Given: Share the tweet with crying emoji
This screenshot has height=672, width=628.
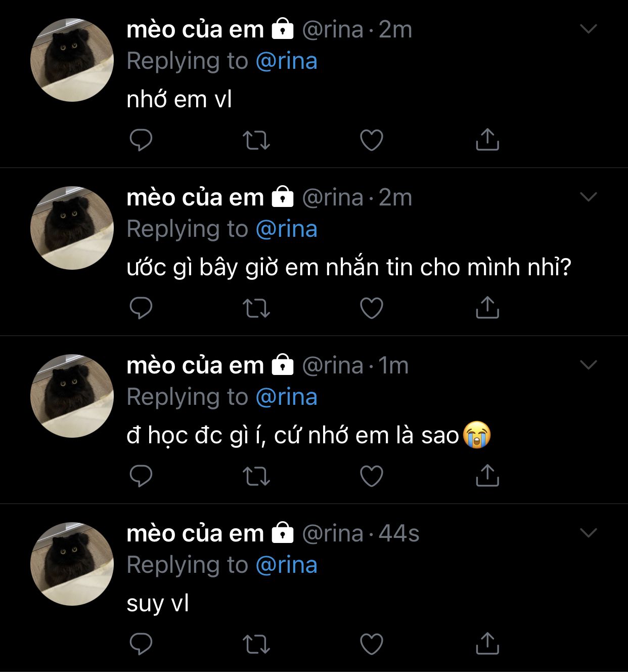Looking at the screenshot, I should (487, 476).
